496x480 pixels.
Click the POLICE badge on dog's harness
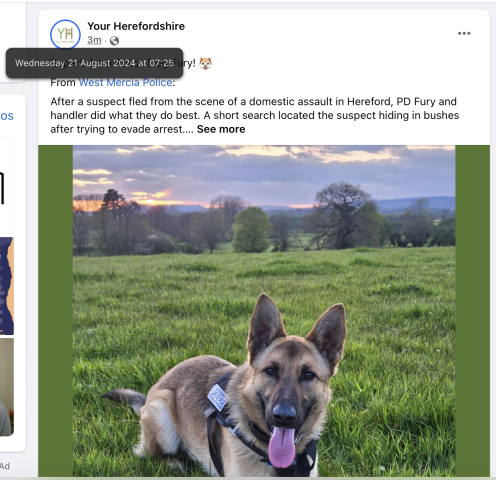tap(217, 397)
